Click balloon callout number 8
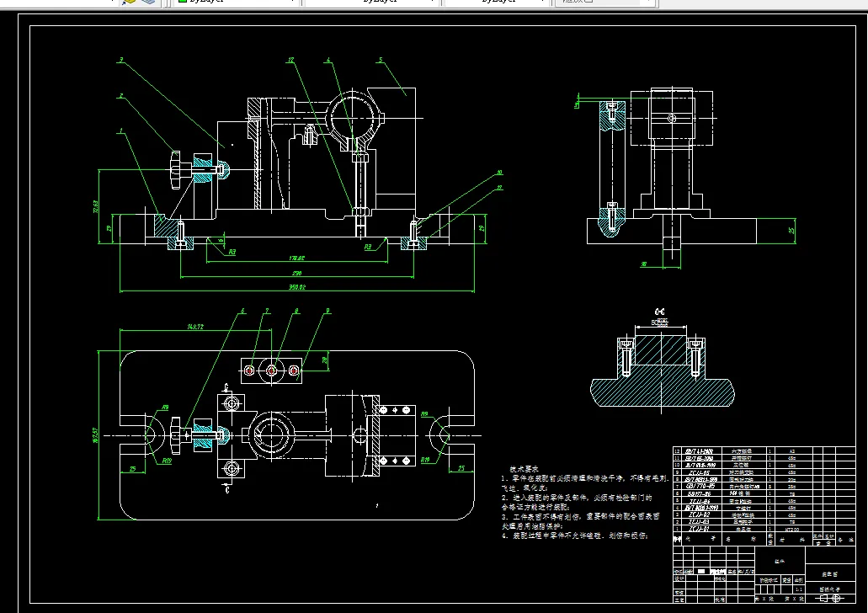The width and height of the screenshot is (868, 613). click(x=296, y=312)
